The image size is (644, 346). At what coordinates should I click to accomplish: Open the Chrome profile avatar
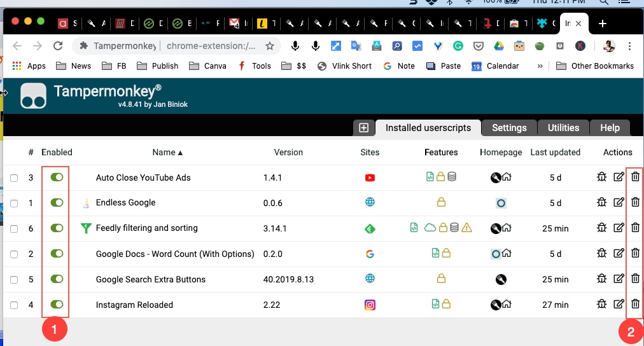click(x=608, y=46)
